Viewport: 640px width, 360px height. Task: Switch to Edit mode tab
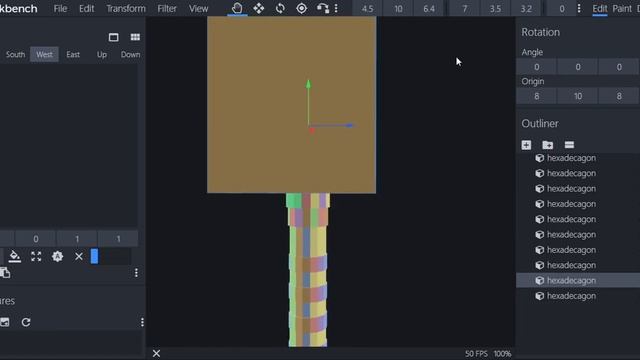click(600, 8)
